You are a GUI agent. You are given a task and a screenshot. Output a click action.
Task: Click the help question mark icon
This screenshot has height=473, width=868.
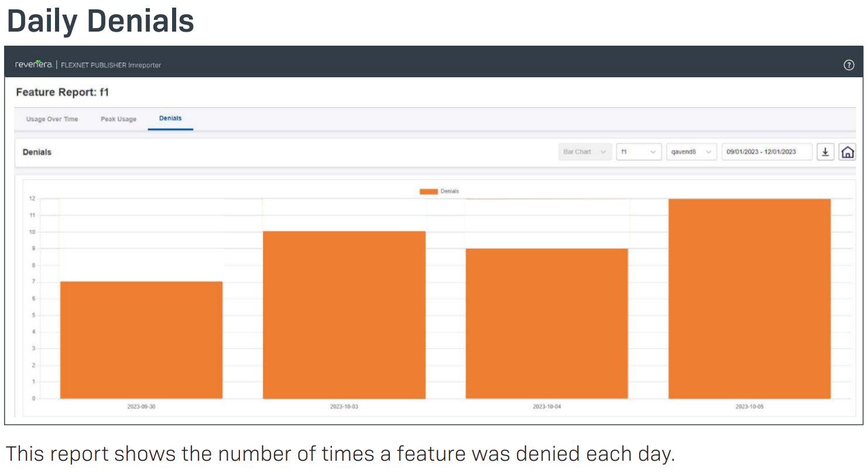click(x=849, y=65)
